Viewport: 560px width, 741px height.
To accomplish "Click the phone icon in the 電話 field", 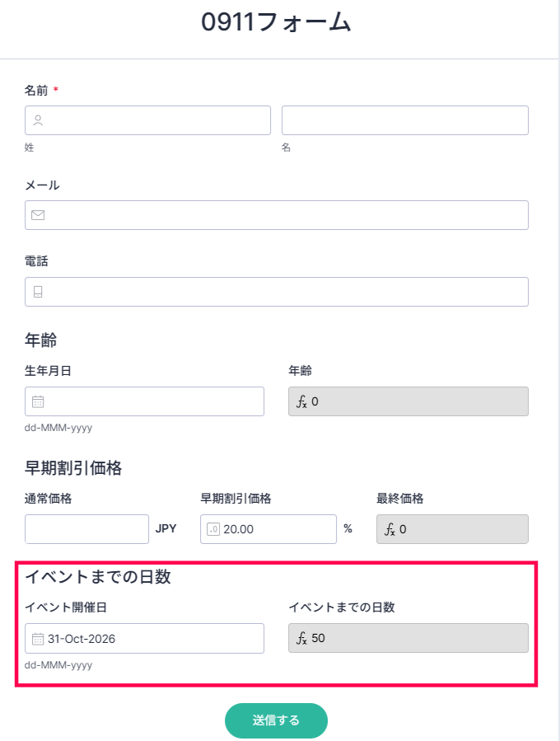I will [38, 292].
